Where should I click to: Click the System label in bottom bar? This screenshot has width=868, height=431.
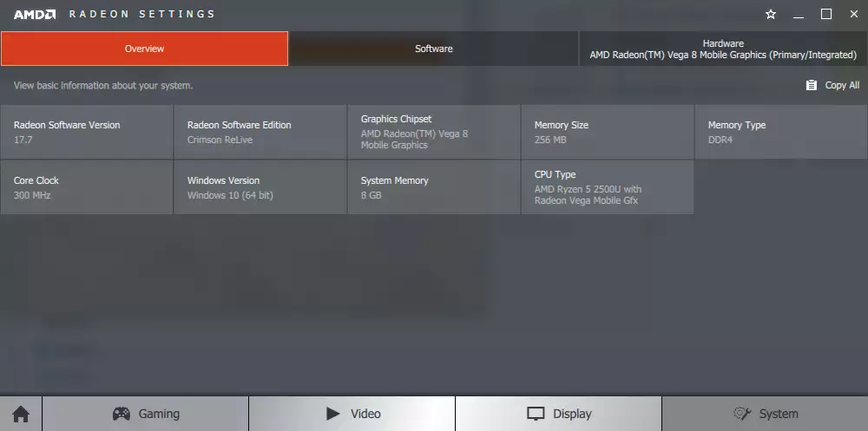point(779,414)
